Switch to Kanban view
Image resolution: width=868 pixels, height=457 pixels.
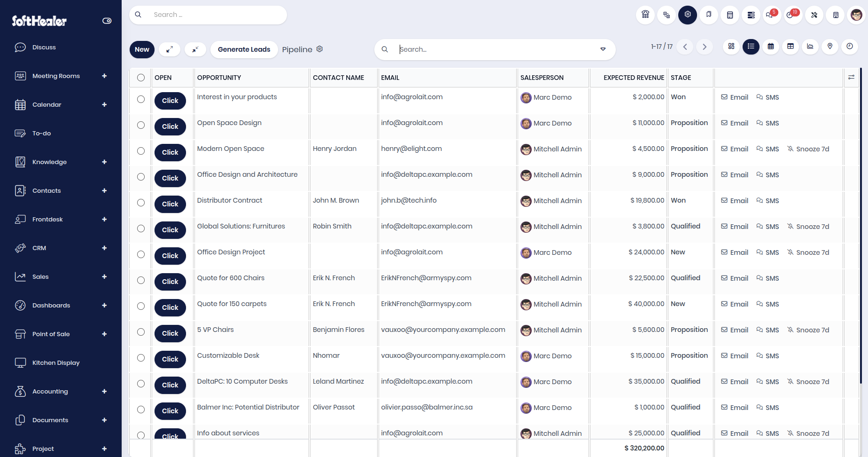731,47
